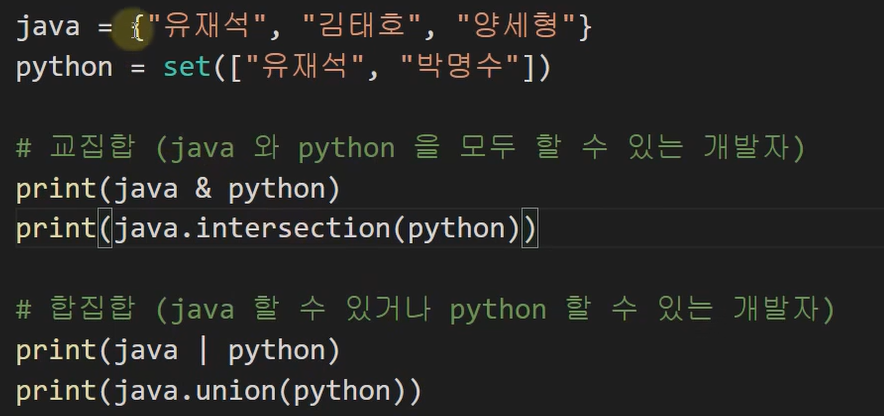
Task: Click the & operator in print statement
Action: 204,189
